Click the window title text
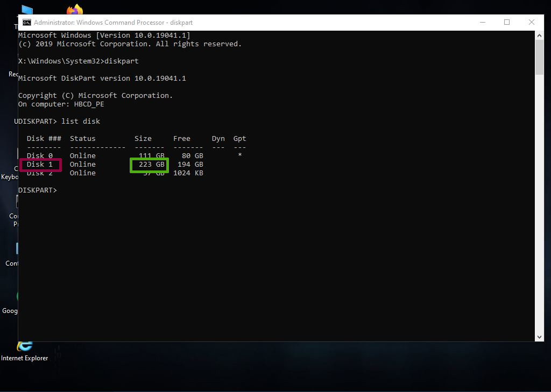 click(113, 23)
